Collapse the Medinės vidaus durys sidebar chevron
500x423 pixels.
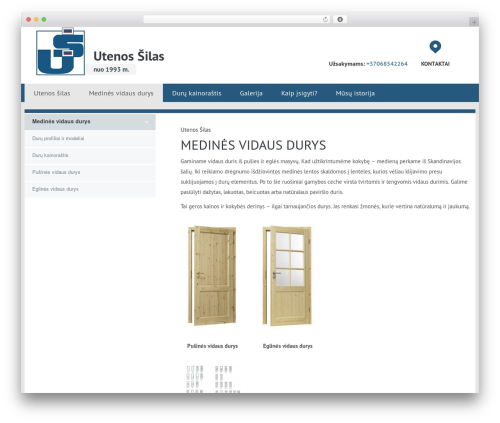click(147, 122)
